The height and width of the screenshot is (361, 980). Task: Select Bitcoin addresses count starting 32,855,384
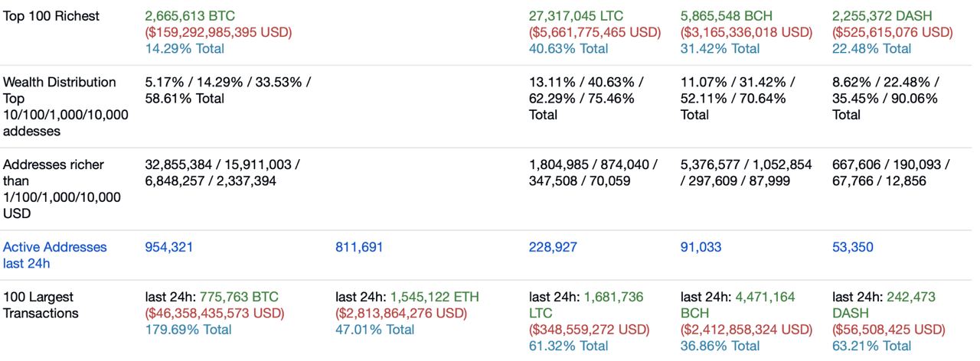tap(223, 173)
